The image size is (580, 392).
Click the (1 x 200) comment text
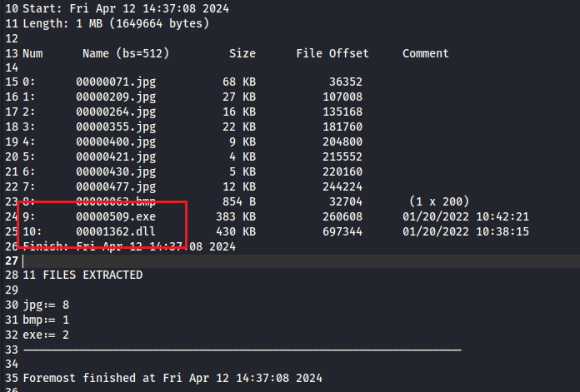coord(439,201)
